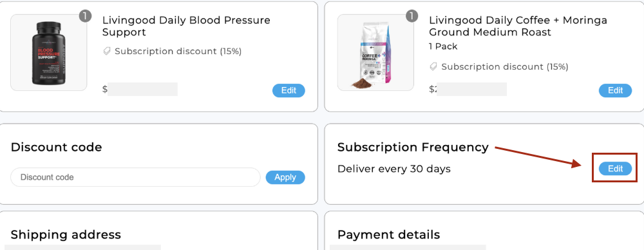The width and height of the screenshot is (644, 250).
Task: Focus the Discount code input field
Action: [135, 177]
